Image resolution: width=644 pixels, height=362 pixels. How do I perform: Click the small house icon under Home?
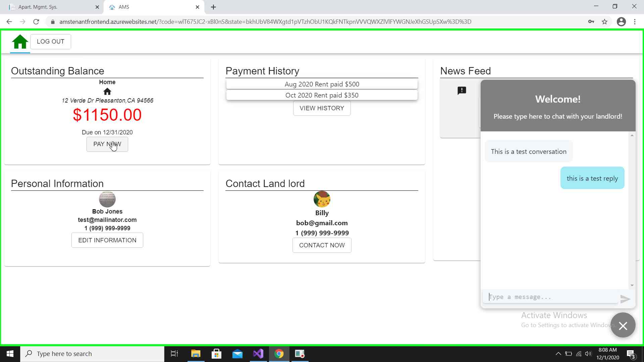click(107, 92)
